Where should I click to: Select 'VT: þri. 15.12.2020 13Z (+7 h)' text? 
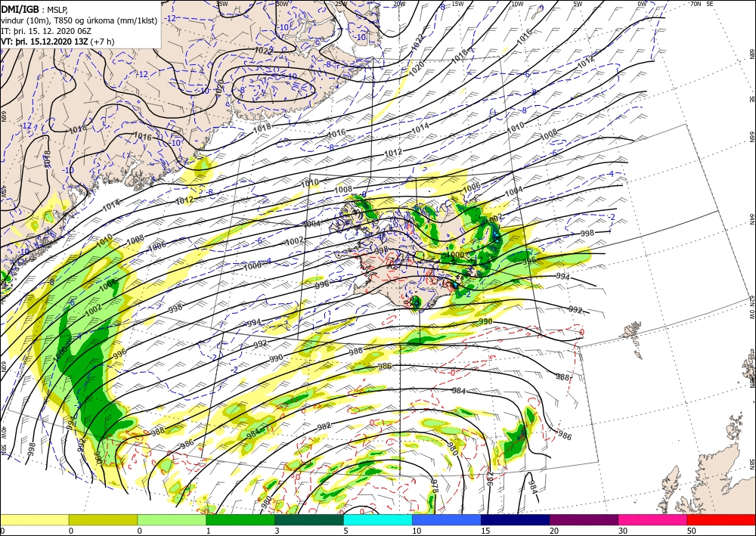(58, 42)
